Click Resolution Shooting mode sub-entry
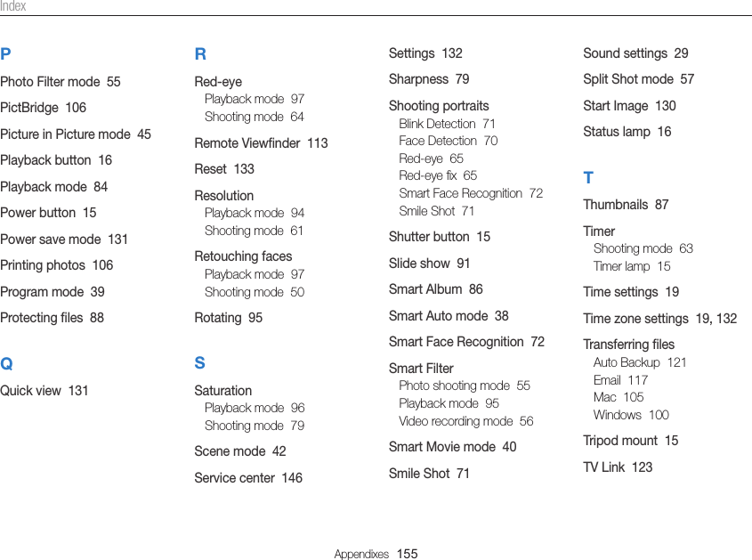The width and height of the screenshot is (752, 560). [x=254, y=231]
